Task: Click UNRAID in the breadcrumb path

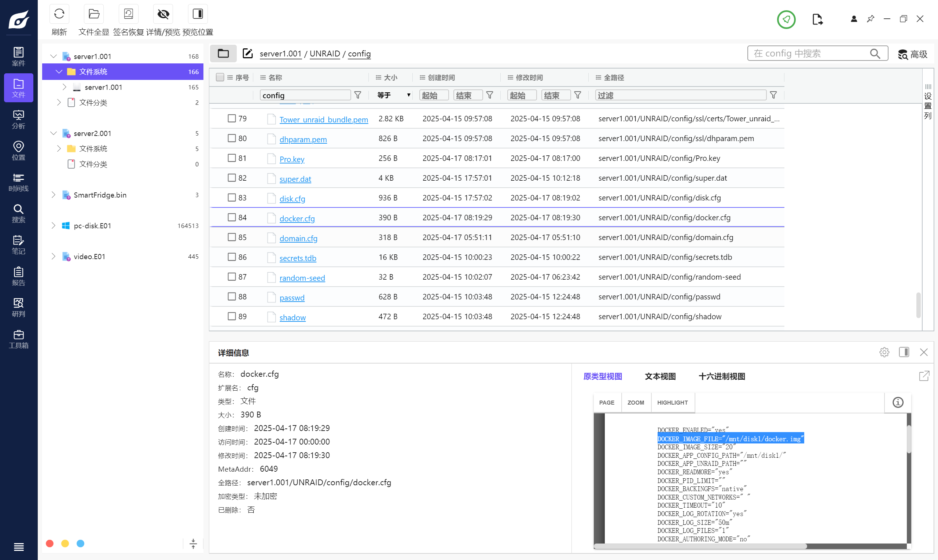Action: (x=325, y=54)
